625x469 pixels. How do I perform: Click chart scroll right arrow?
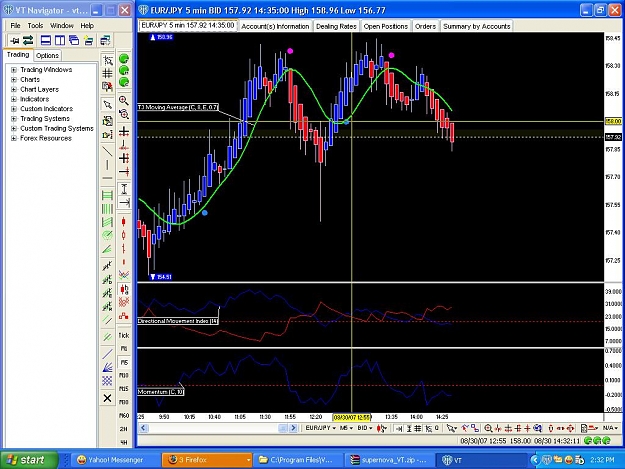tap(293, 428)
